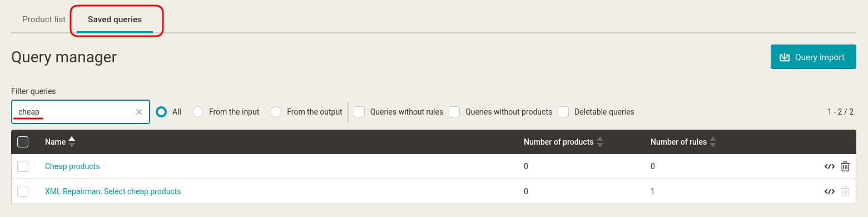Open code view for Cheap products query
The width and height of the screenshot is (868, 217).
click(x=830, y=166)
